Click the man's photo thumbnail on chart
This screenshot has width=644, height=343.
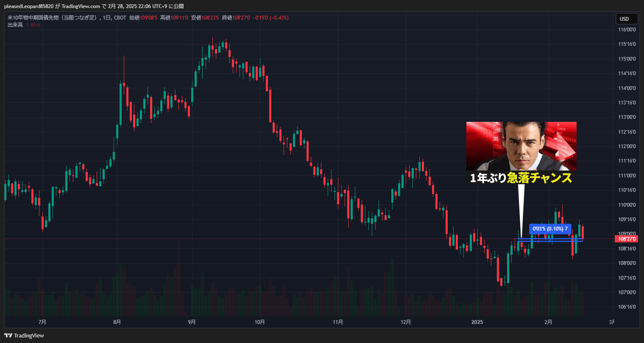(521, 146)
